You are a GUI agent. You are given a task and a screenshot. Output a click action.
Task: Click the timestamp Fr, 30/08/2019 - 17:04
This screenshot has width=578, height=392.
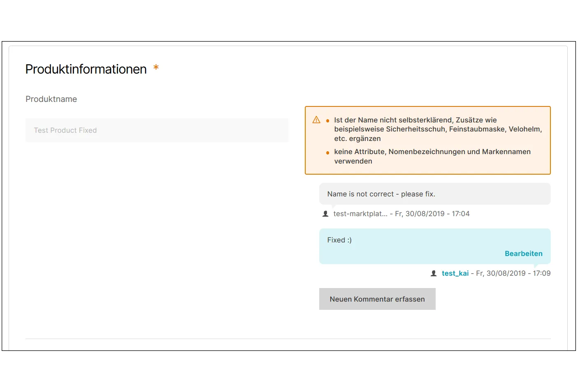pos(432,214)
